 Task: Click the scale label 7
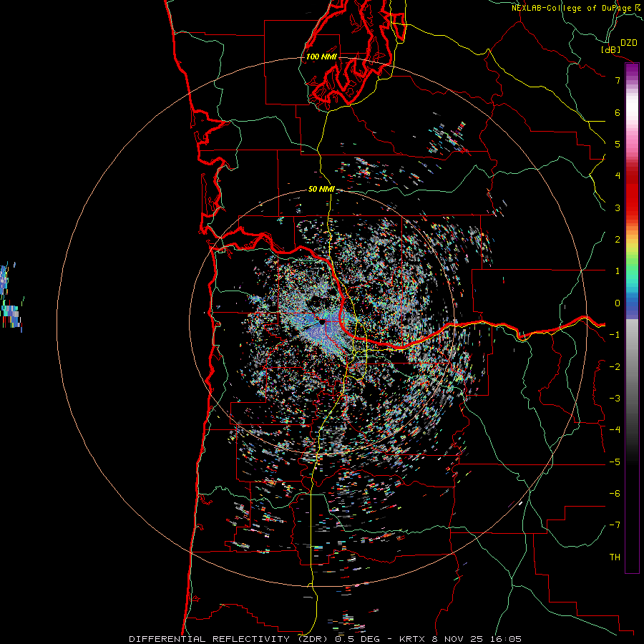[x=618, y=80]
